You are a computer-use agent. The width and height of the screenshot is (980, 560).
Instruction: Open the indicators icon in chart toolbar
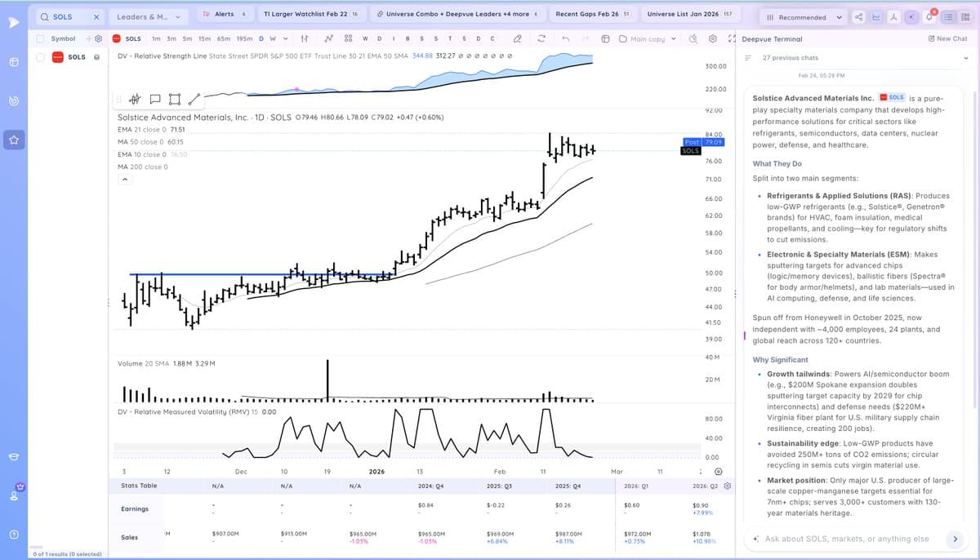[328, 38]
